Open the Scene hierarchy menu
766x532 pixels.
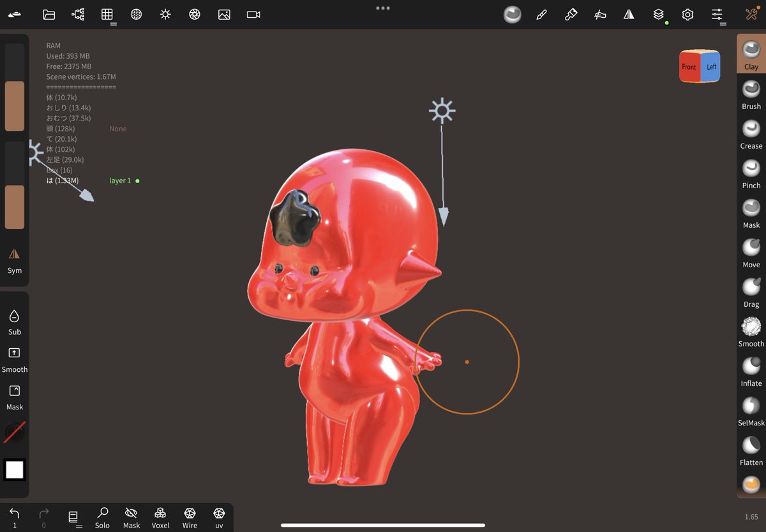pyautogui.click(x=78, y=14)
